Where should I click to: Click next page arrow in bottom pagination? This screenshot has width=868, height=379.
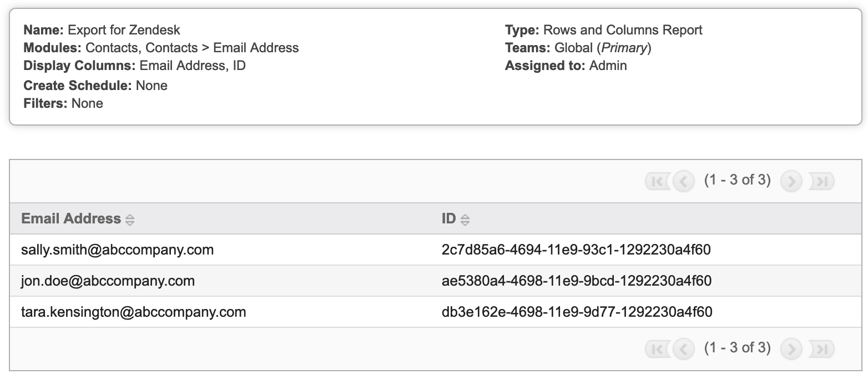(791, 349)
